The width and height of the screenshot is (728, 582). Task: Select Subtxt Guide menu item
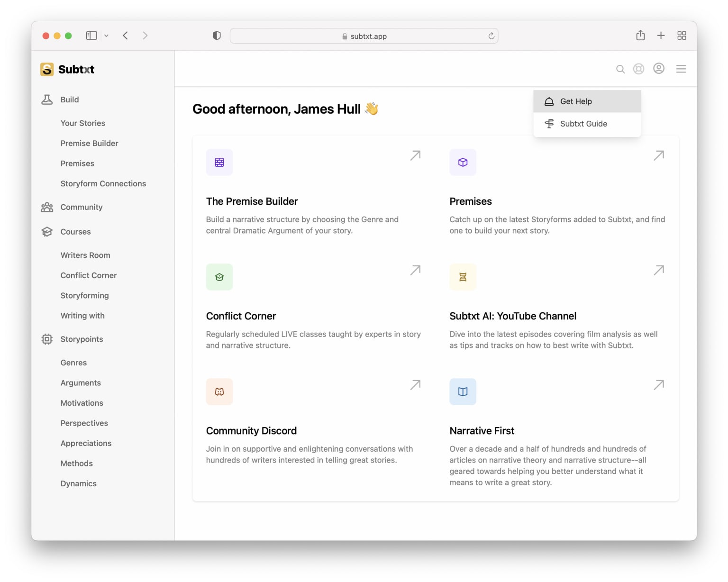[587, 124]
